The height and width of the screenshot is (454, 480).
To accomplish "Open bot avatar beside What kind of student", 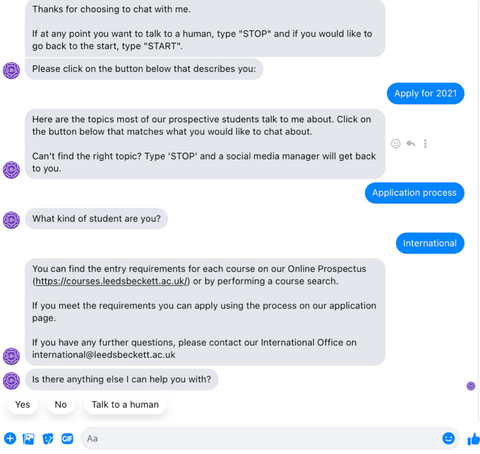I will tap(11, 220).
